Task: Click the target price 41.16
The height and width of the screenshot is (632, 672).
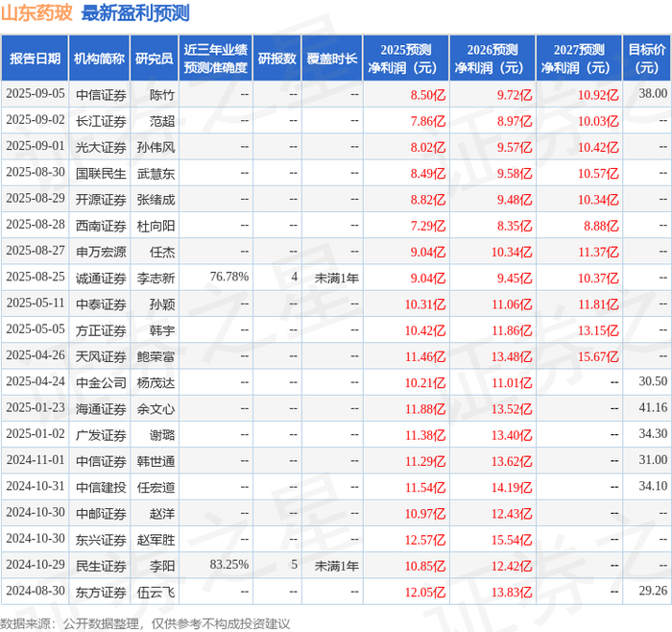Action: [x=653, y=408]
